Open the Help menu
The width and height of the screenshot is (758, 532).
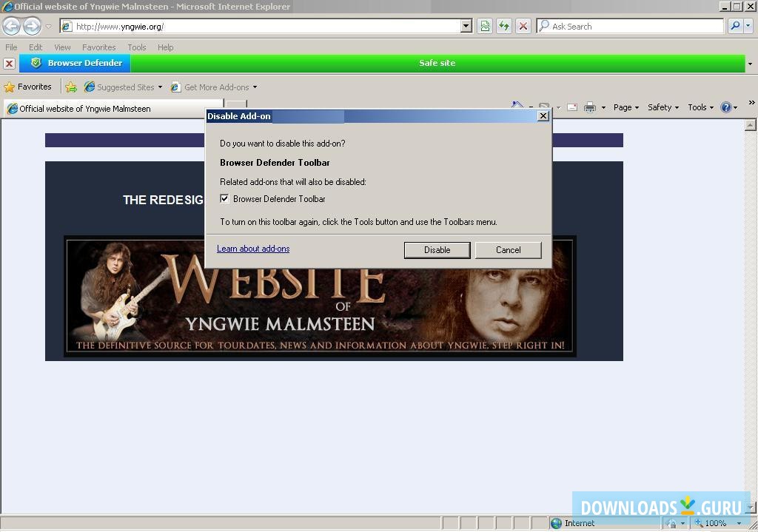tap(165, 47)
